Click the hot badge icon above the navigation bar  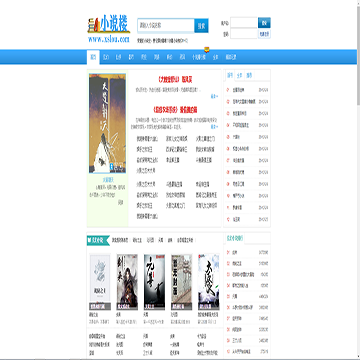(206, 50)
